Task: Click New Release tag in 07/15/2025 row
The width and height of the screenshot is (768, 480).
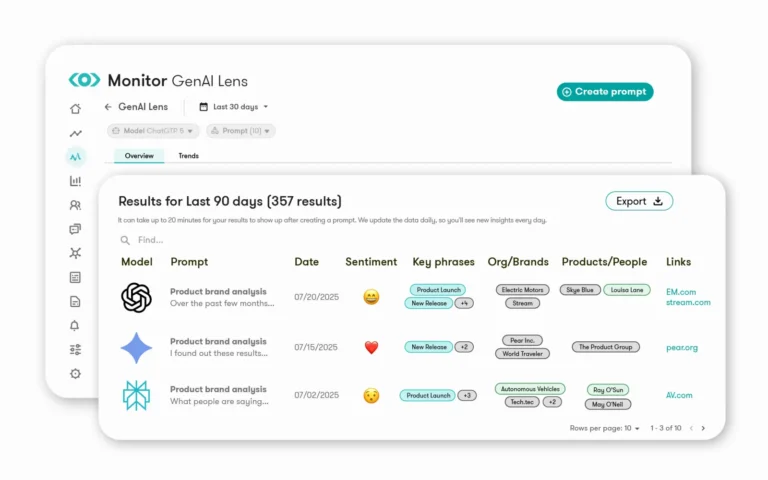Action: click(429, 347)
